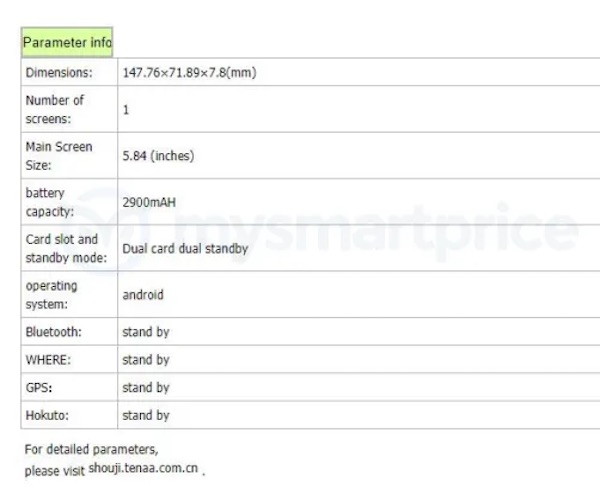Select the GPS label cell
Image resolution: width=600 pixels, height=500 pixels.
(69, 388)
